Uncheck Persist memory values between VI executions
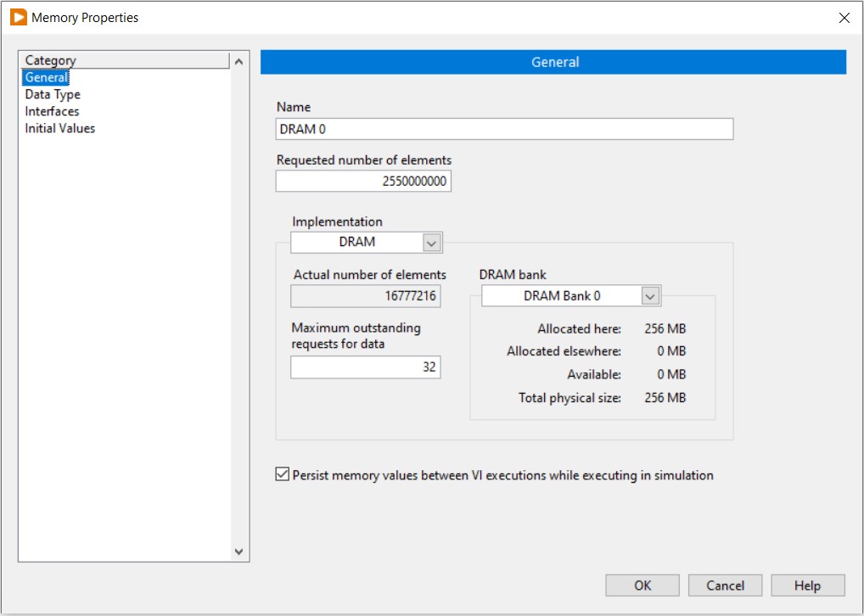 283,475
